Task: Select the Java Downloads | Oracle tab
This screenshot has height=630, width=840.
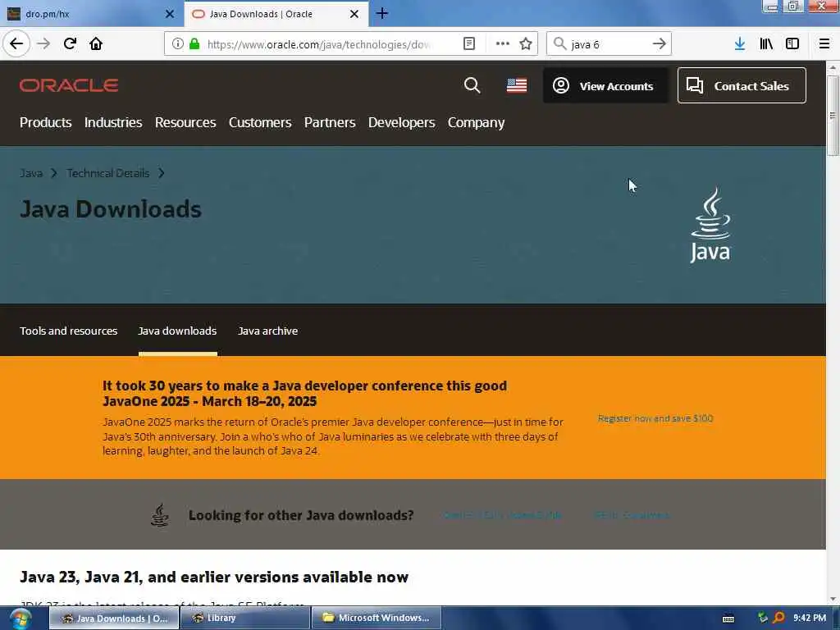Action: (x=276, y=14)
